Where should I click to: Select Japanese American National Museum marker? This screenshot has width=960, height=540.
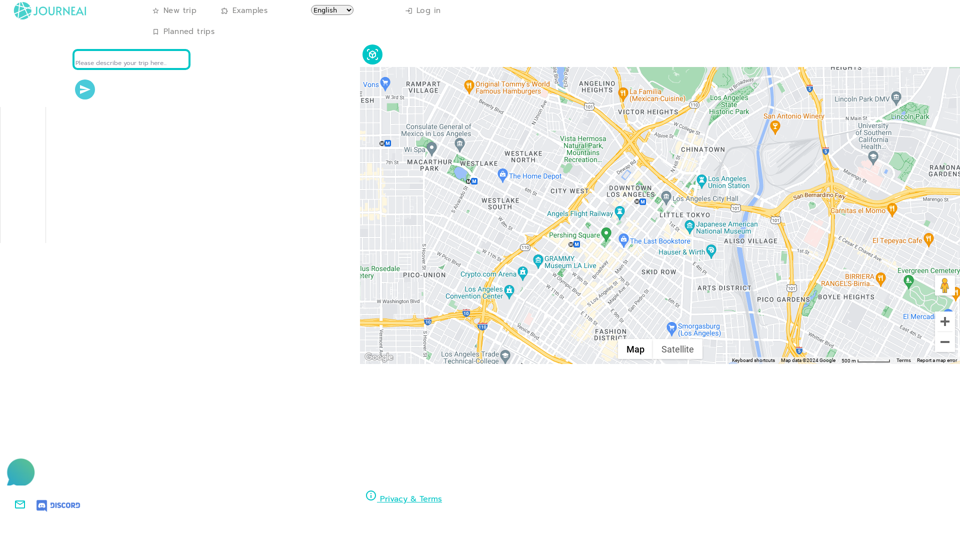pos(689,227)
